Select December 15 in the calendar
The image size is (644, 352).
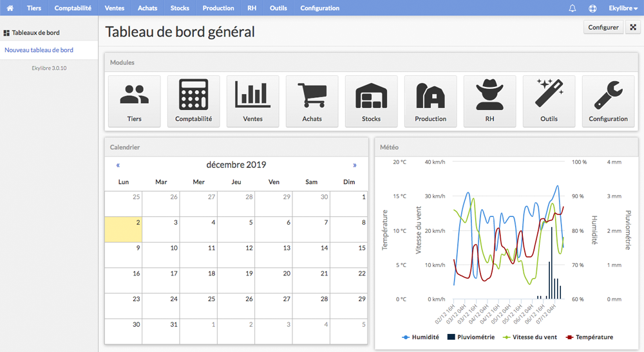pos(349,255)
